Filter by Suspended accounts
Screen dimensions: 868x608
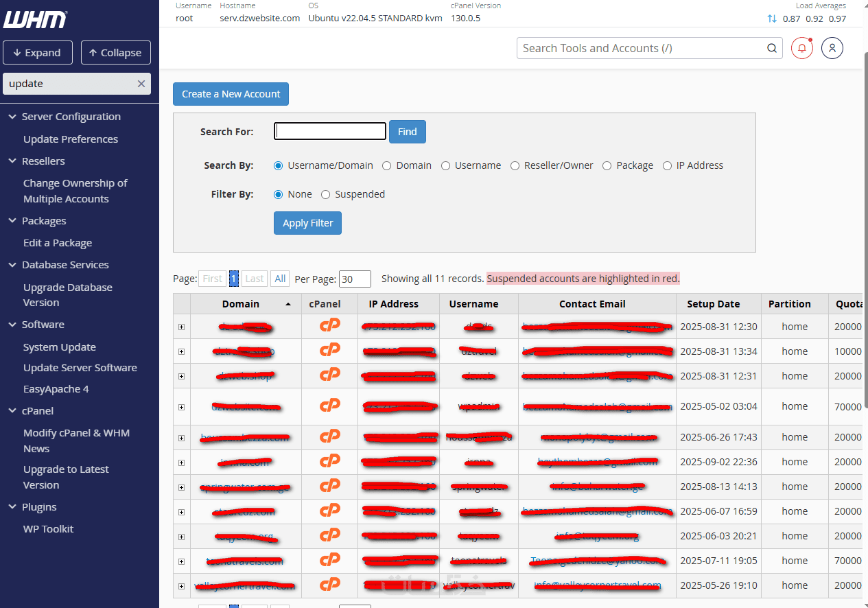tap(325, 194)
